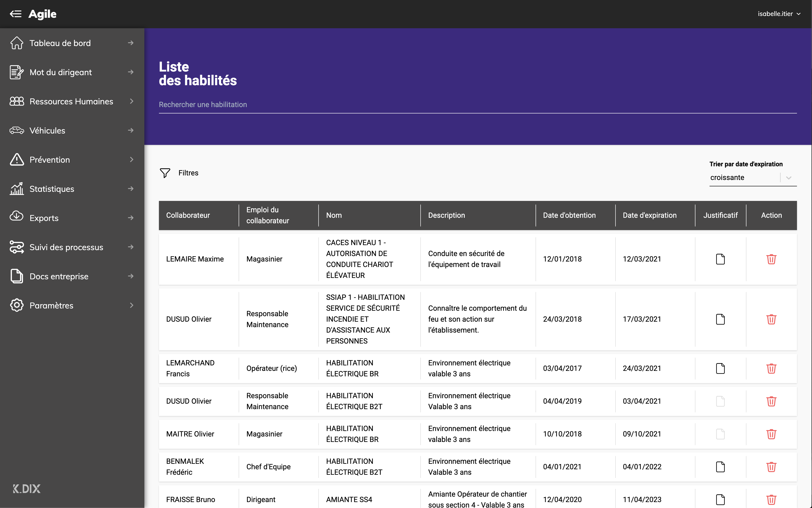Image resolution: width=812 pixels, height=508 pixels.
Task: Click the Emploi du collaborateur column header
Action: (x=268, y=215)
